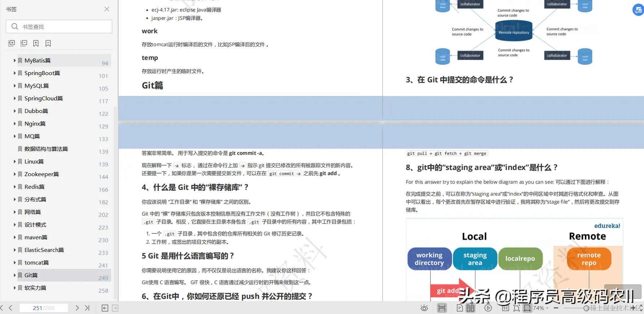Open the 设计模式 bookmark

click(x=35, y=224)
